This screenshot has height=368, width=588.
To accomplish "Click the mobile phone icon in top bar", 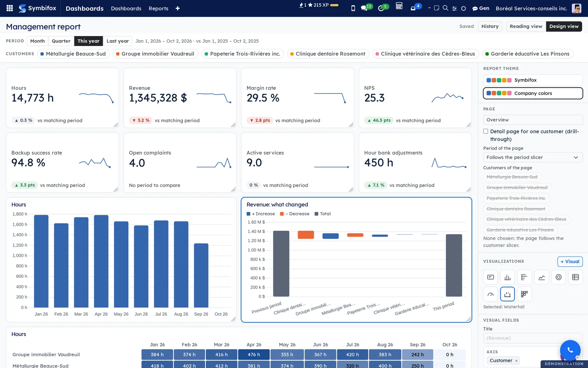I will (x=353, y=8).
